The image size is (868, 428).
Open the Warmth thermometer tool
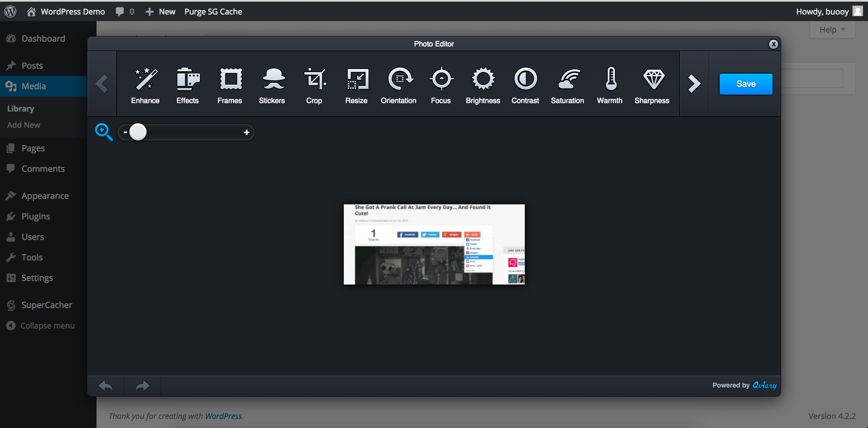610,85
